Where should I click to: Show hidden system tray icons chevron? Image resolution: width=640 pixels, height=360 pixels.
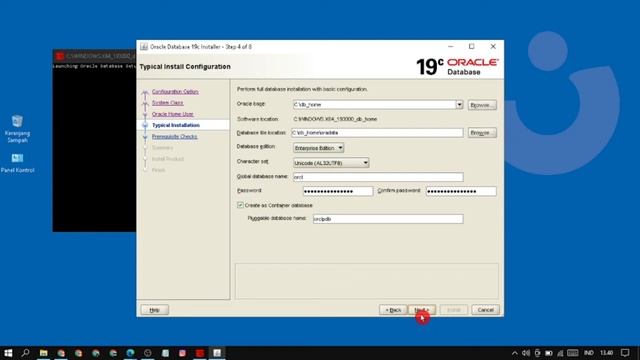(515, 353)
